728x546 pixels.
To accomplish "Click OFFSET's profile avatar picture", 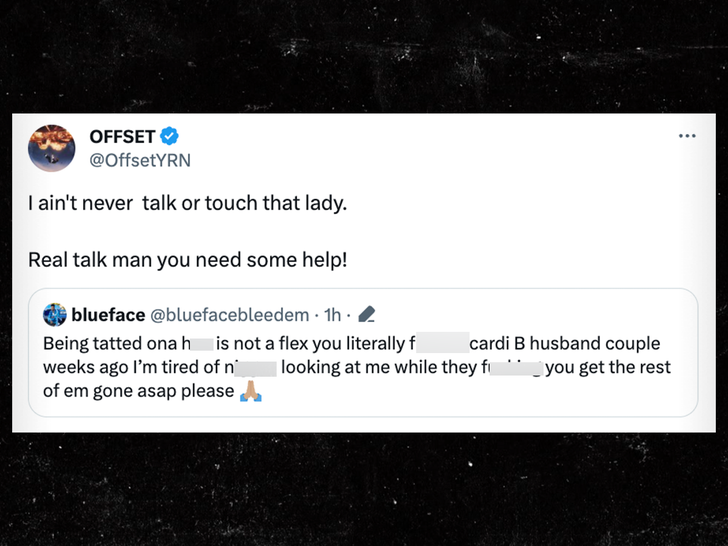I will [52, 148].
